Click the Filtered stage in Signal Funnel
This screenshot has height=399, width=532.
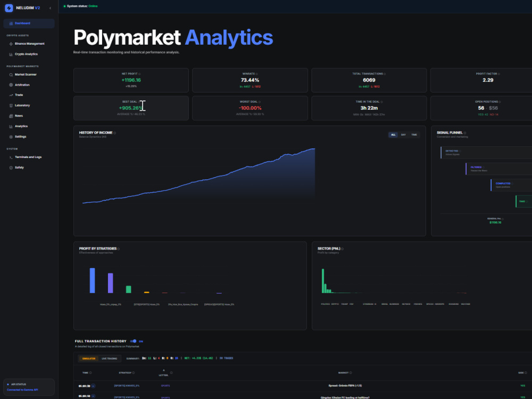499,169
